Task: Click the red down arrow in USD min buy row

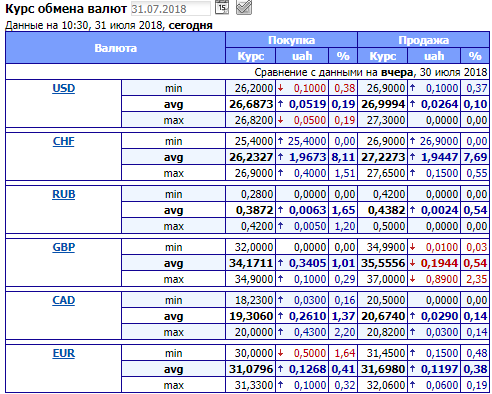Action: tap(281, 88)
